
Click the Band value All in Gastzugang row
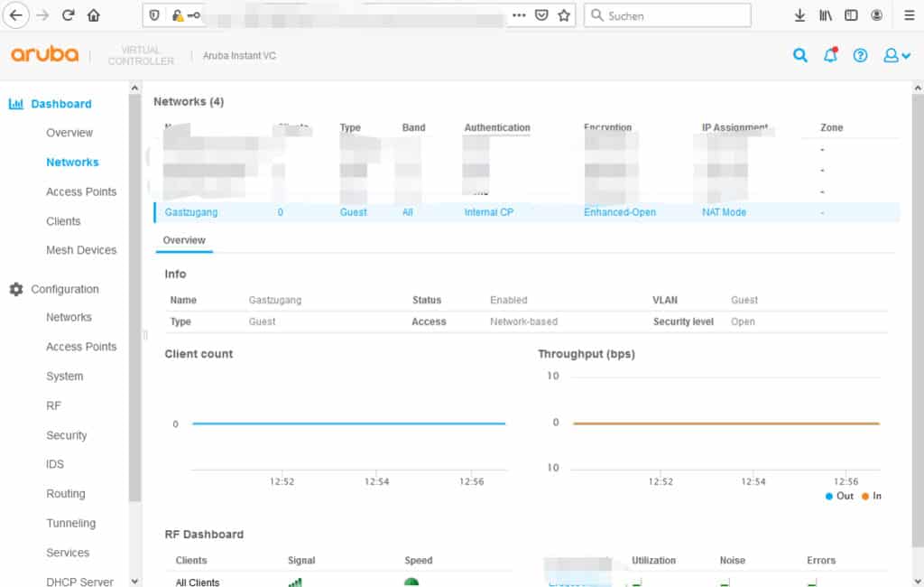(407, 212)
